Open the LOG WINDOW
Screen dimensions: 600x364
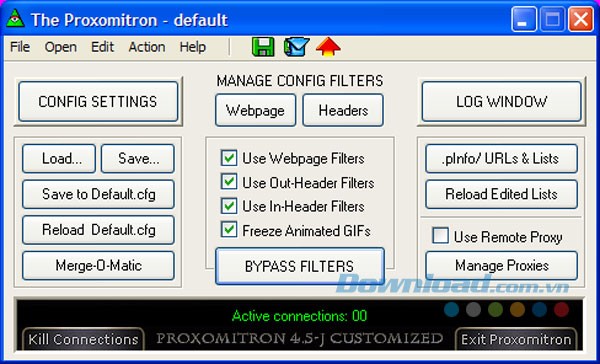coord(501,101)
